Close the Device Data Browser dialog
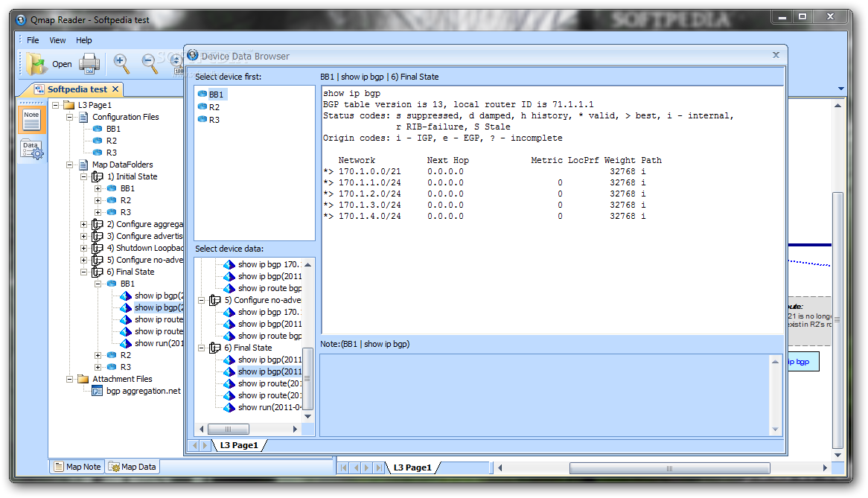The height and width of the screenshot is (498, 868). [x=776, y=55]
